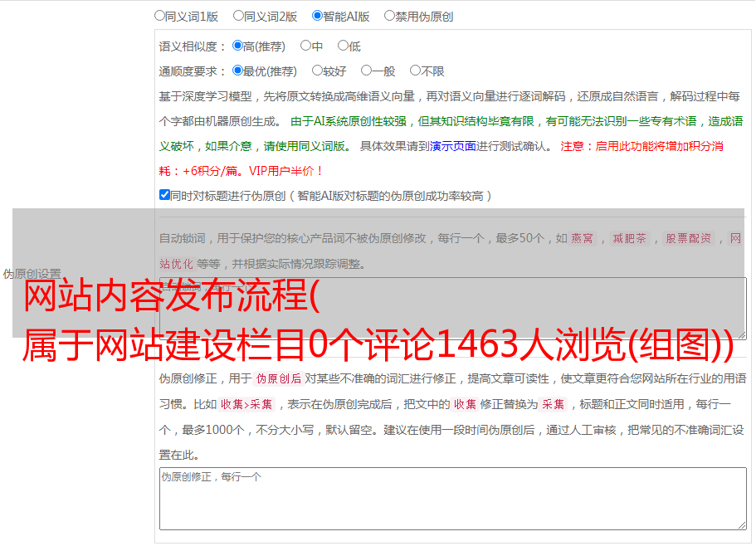Select the 同义词2版 radio option
The width and height of the screenshot is (756, 546).
click(x=238, y=16)
